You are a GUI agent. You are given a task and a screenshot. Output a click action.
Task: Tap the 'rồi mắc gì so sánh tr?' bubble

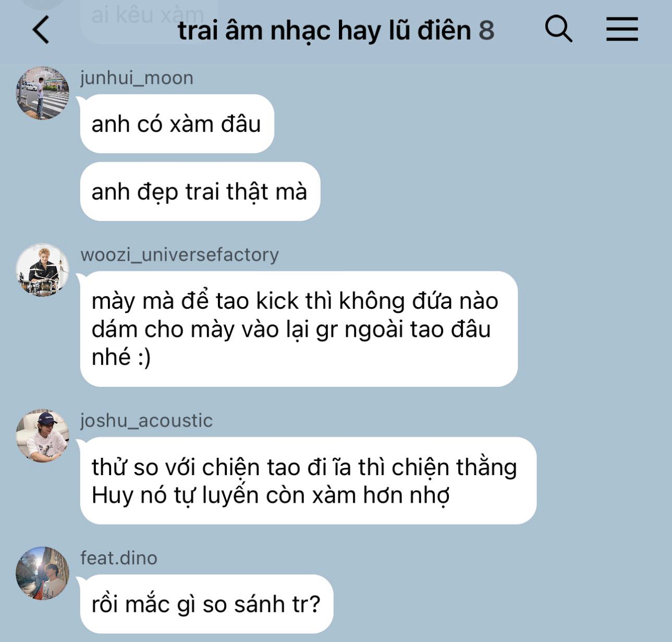pyautogui.click(x=206, y=604)
